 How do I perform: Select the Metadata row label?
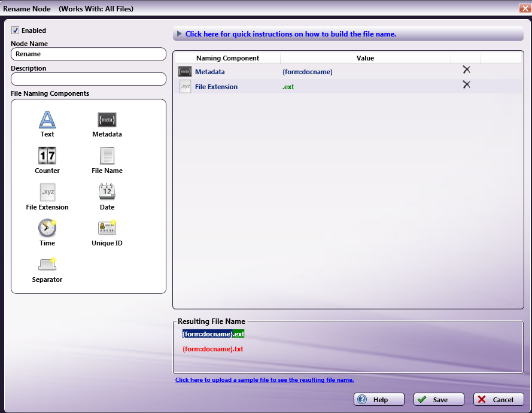[x=209, y=72]
